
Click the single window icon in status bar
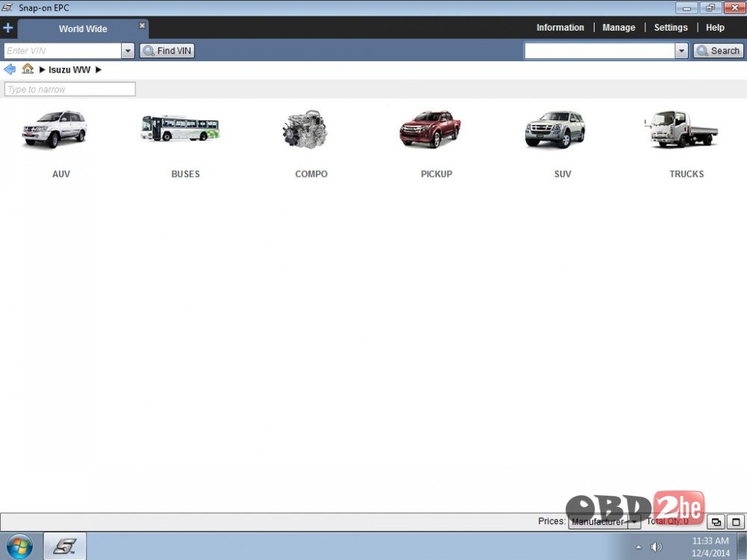click(736, 522)
